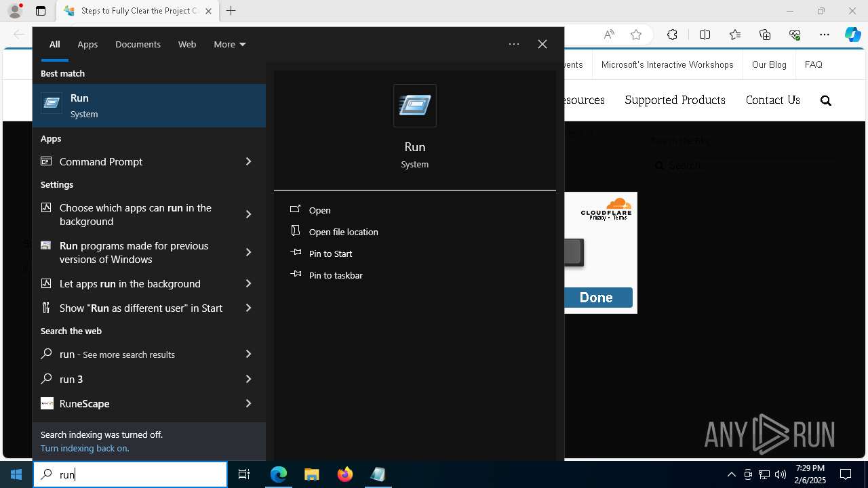868x488 pixels.
Task: Open Microsoft's Interactive Workshops link
Action: pyautogui.click(x=667, y=64)
